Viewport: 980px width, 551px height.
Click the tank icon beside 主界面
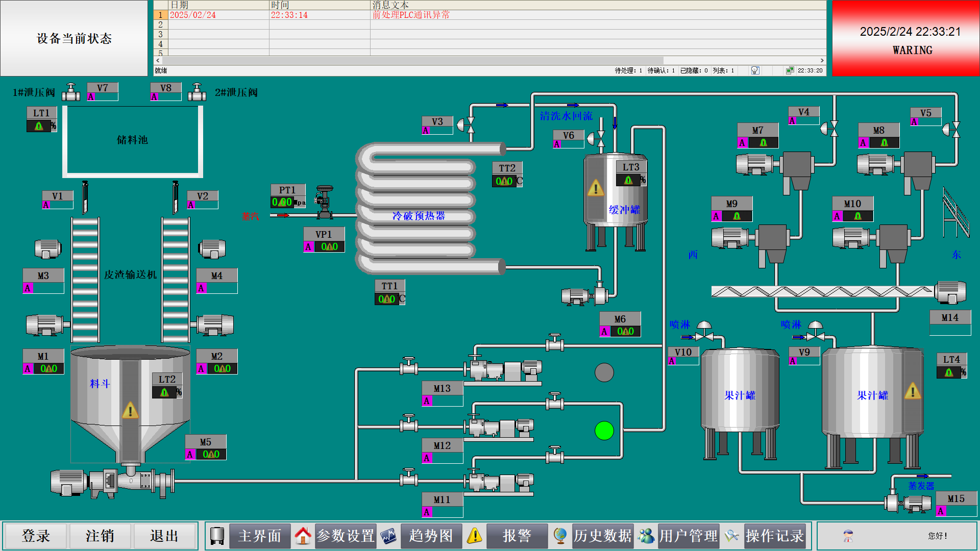point(217,536)
